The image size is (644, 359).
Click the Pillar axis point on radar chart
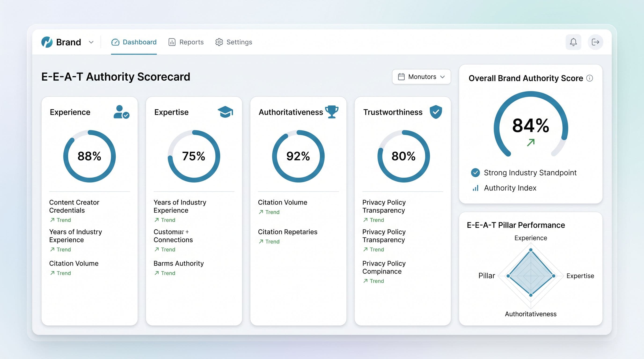[x=508, y=276]
